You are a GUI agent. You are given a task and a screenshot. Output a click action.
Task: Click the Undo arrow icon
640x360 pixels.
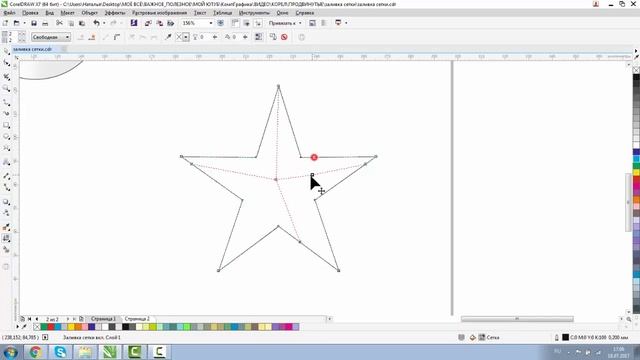pos(96,23)
